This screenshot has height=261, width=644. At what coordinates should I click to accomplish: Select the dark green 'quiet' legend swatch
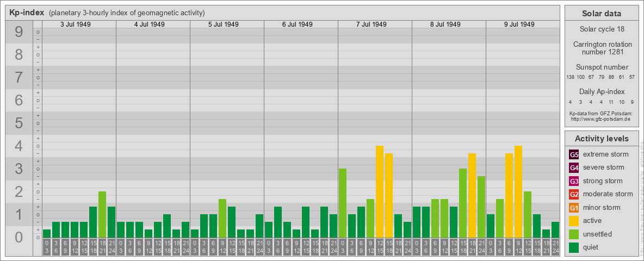574,247
